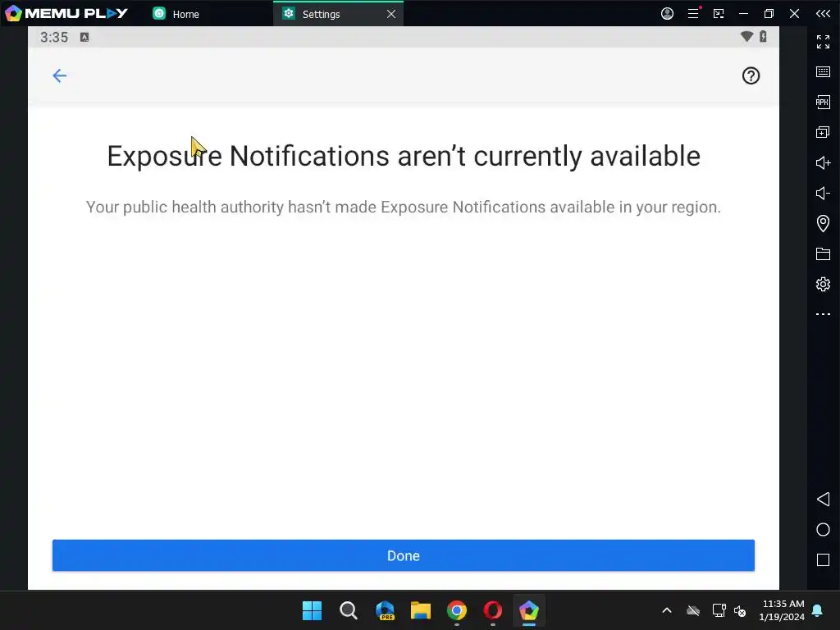Open the multi-instance manager icon

coord(823,132)
